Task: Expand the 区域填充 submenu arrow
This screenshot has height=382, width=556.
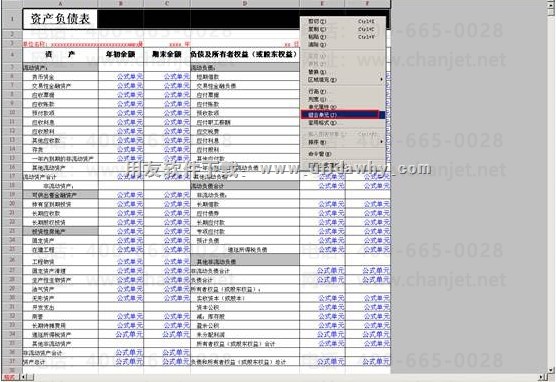Action: [x=381, y=80]
